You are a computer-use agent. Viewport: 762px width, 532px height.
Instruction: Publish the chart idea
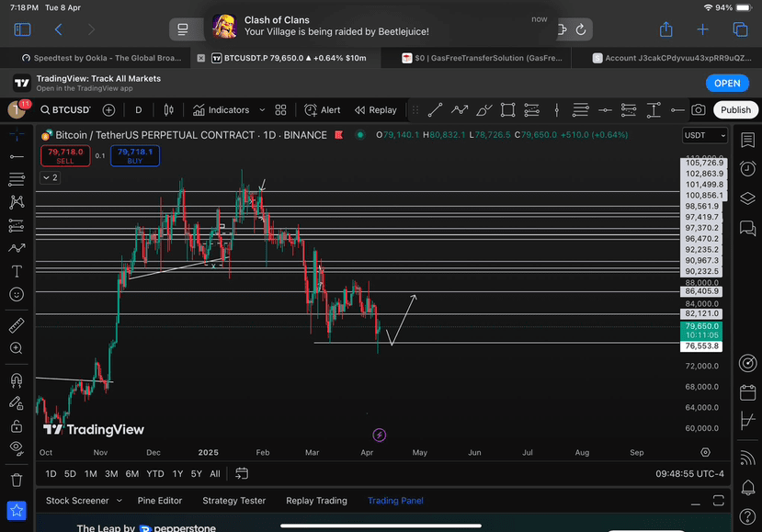[735, 110]
